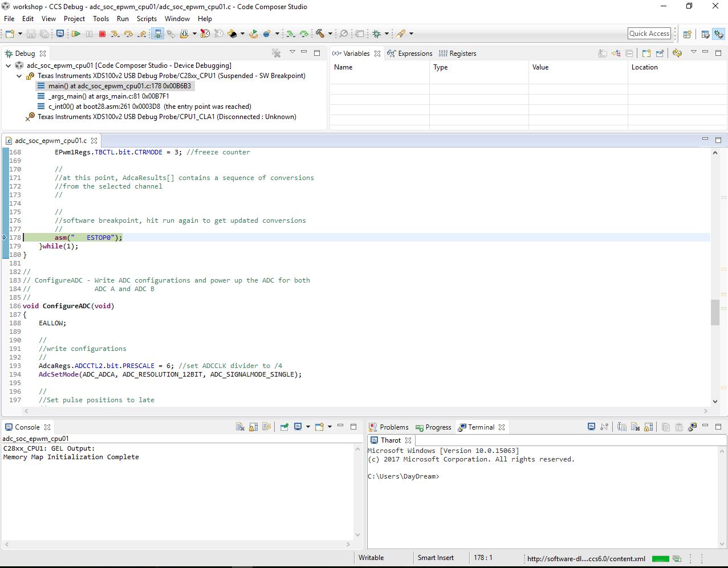Image resolution: width=728 pixels, height=568 pixels.
Task: Switch to the Expressions tab
Action: coord(410,54)
